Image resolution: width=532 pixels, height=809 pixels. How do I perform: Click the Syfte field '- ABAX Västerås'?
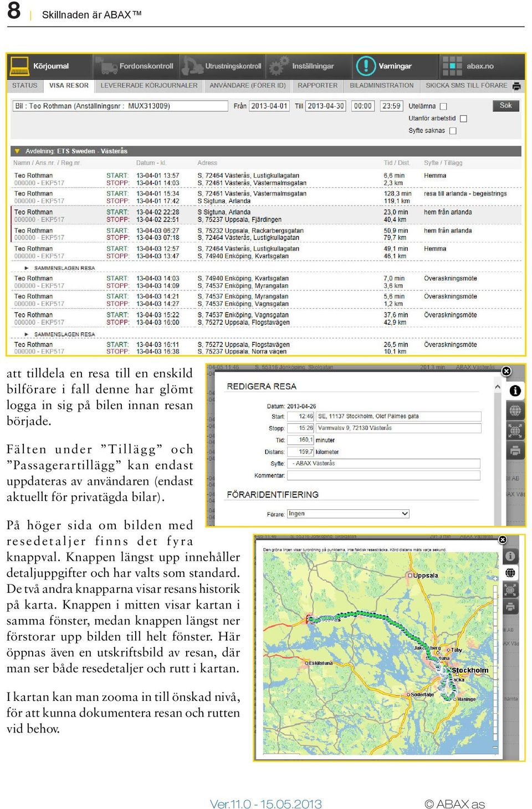point(383,463)
